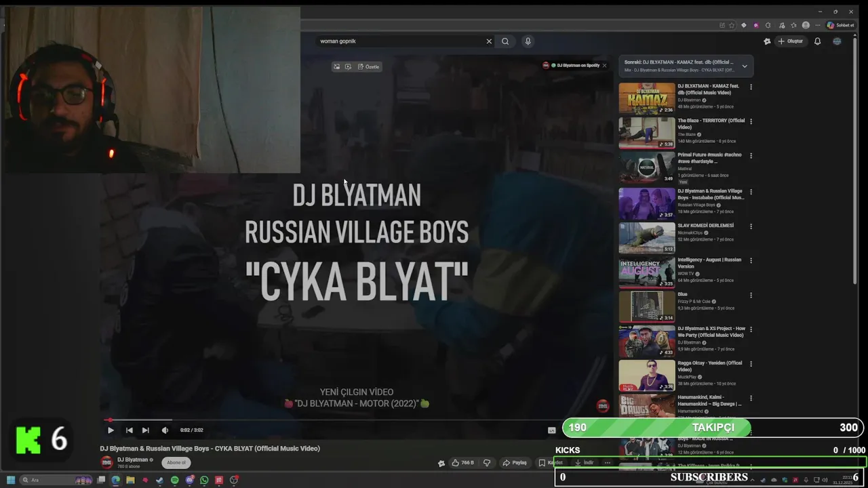The width and height of the screenshot is (868, 488).
Task: Open the Blue by Frizzy P video
Action: point(647,307)
